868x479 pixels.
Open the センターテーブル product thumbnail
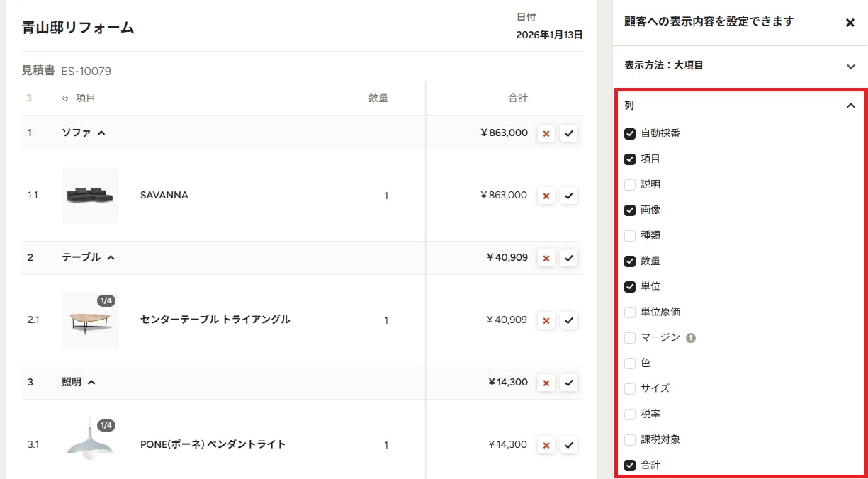coord(90,320)
